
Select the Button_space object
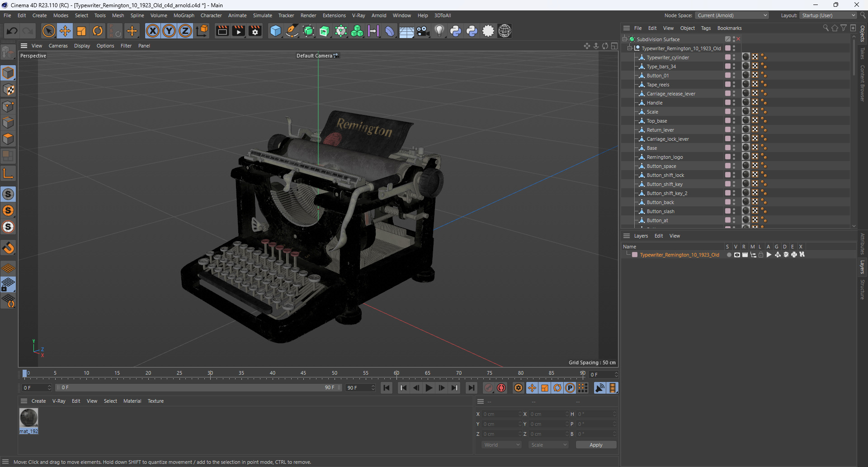point(661,166)
